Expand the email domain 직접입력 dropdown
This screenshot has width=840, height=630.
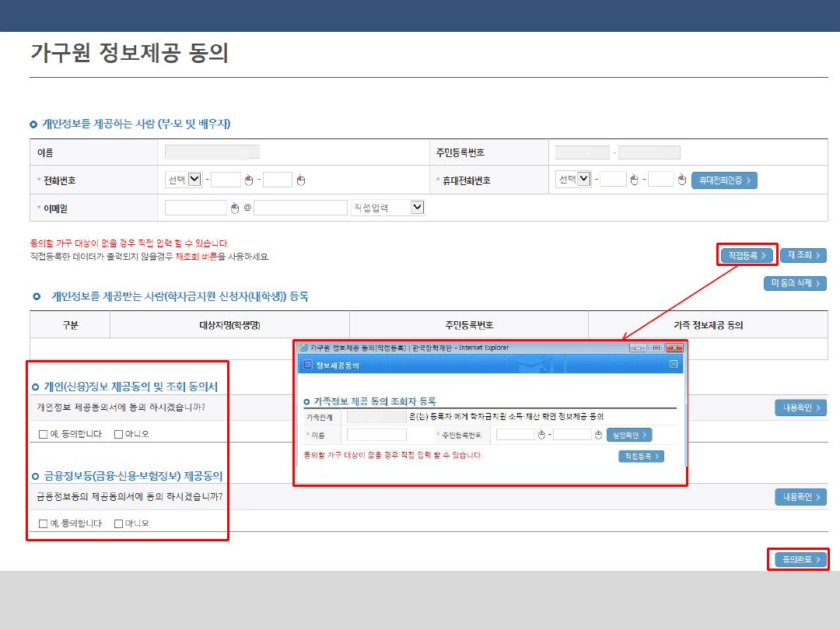coord(417,208)
